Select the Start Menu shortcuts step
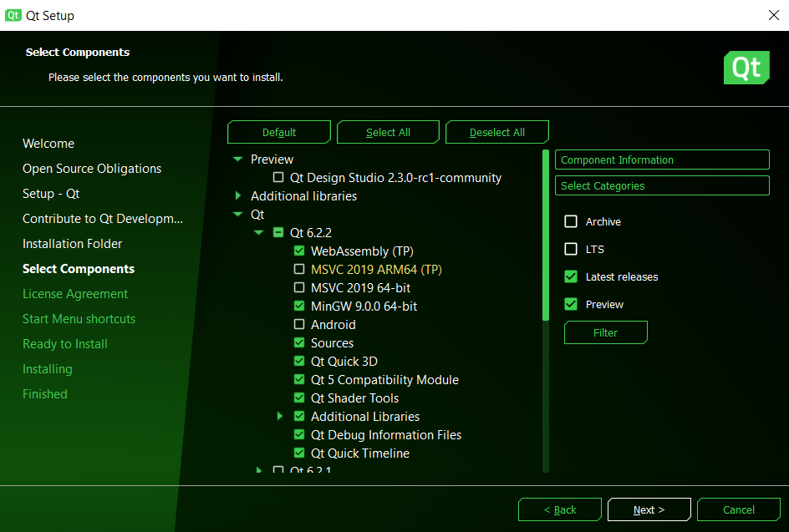Image resolution: width=789 pixels, height=532 pixels. tap(79, 319)
